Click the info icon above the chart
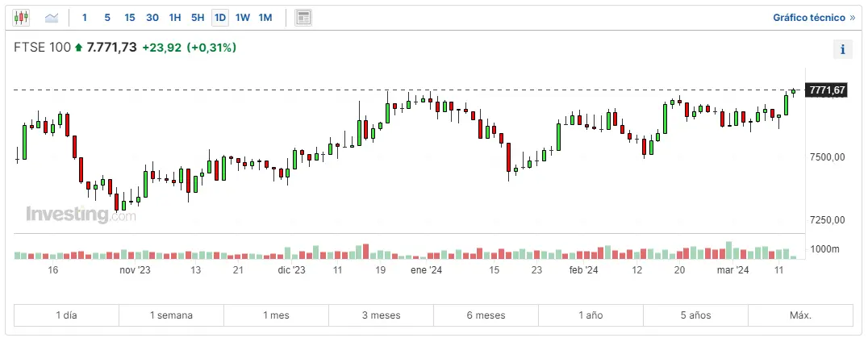The height and width of the screenshot is (342, 868). tap(842, 50)
